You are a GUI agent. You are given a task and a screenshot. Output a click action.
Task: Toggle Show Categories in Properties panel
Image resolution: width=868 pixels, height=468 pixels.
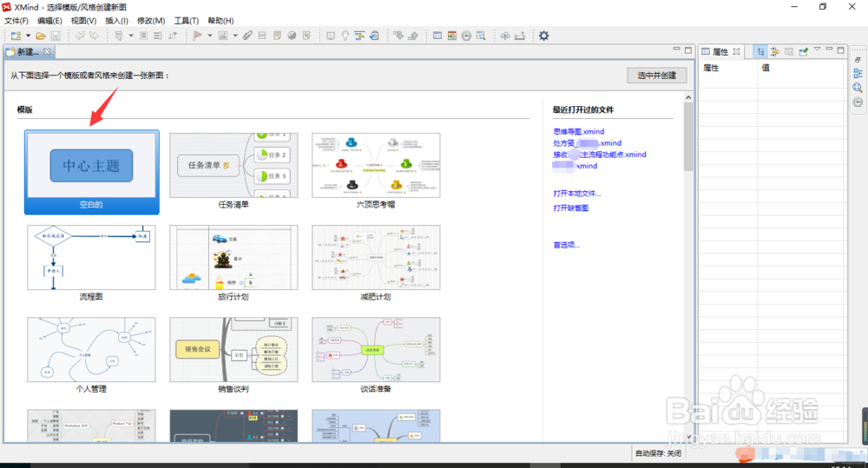click(760, 51)
